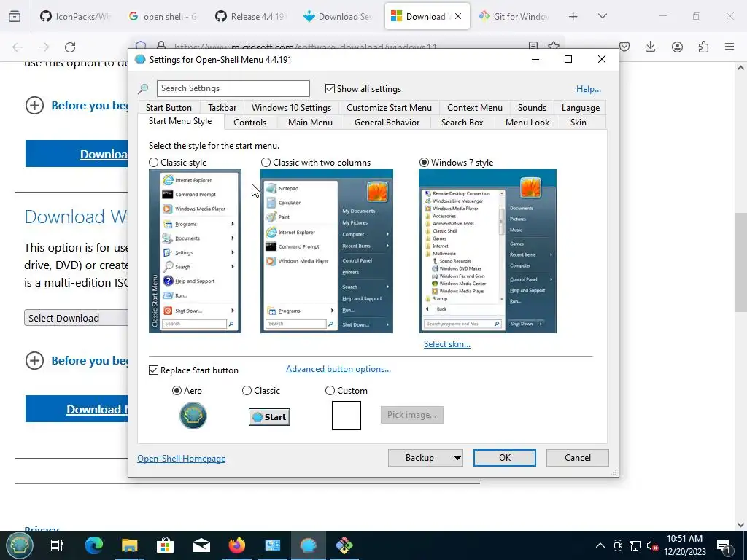
Task: Open the Context Menu tab
Action: pos(474,108)
